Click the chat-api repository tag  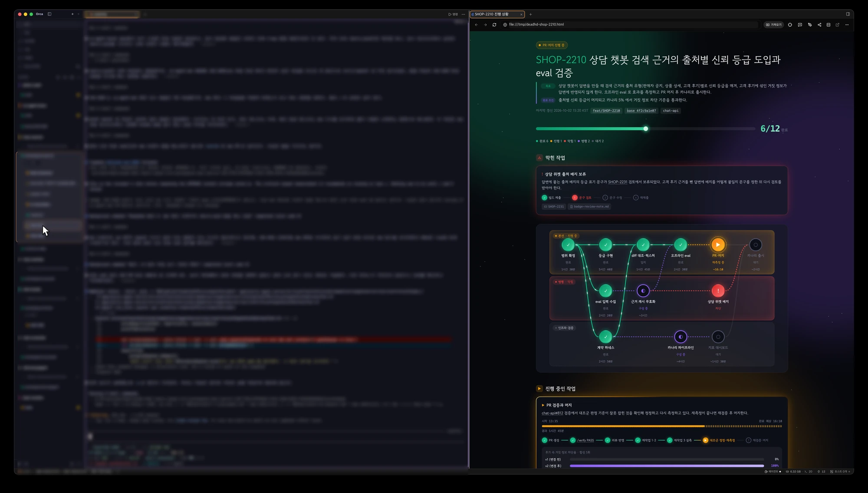click(671, 111)
